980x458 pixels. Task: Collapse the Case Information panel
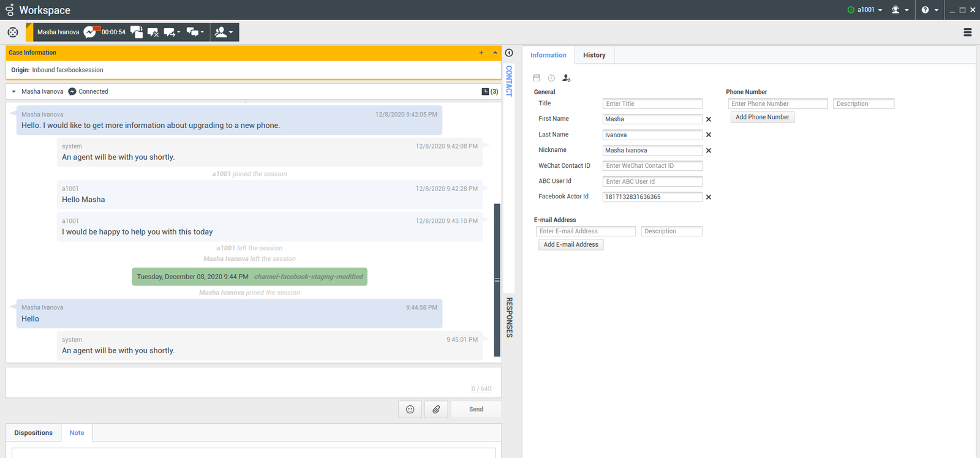point(495,53)
